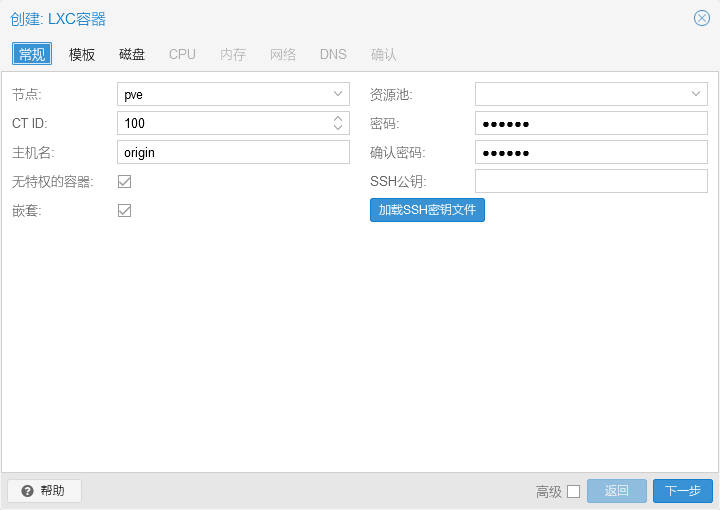Click the CT ID number field
This screenshot has height=510, width=720.
(x=222, y=123)
